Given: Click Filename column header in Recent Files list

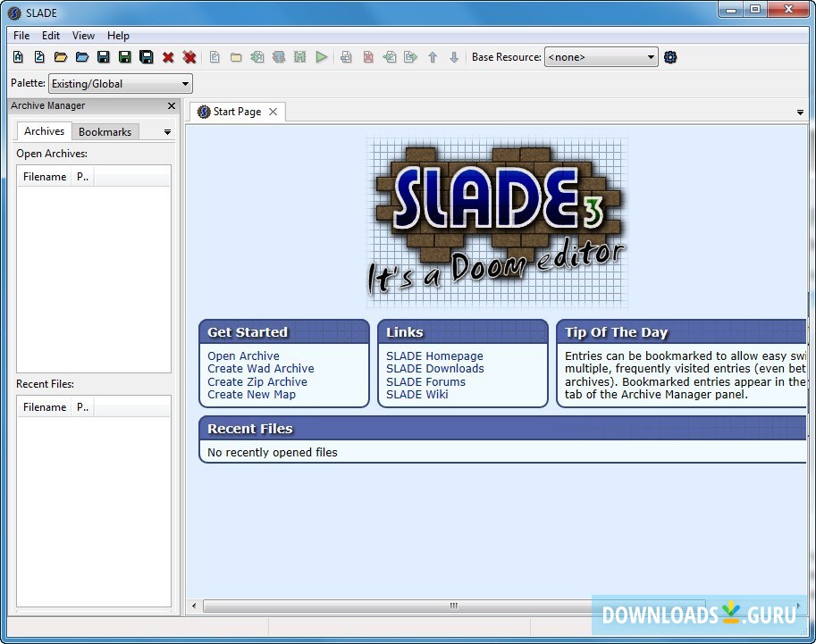Looking at the screenshot, I should 44,407.
